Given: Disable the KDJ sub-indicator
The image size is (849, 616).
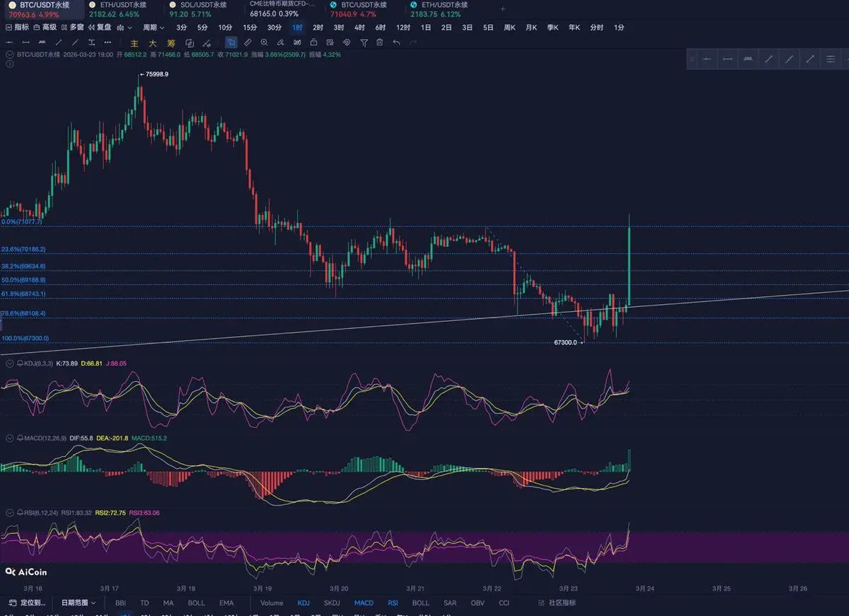Looking at the screenshot, I should click(304, 603).
